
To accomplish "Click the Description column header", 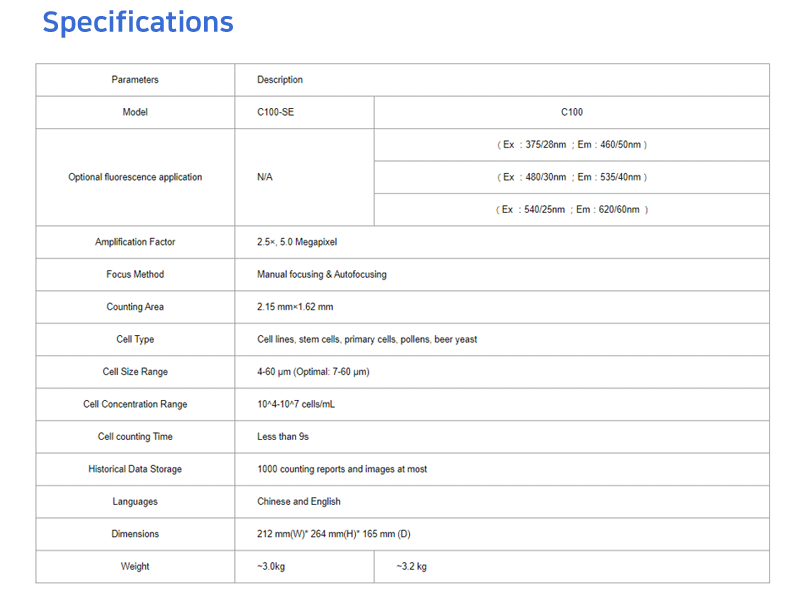I will [x=280, y=80].
